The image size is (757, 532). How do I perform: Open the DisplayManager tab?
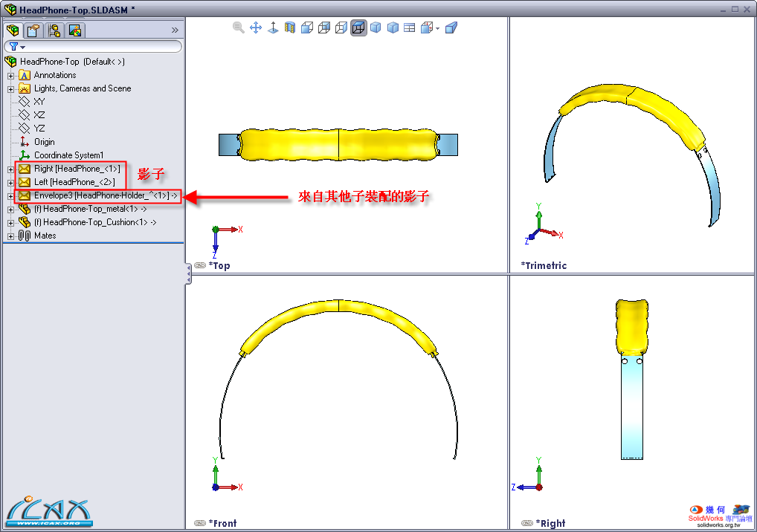pyautogui.click(x=74, y=30)
